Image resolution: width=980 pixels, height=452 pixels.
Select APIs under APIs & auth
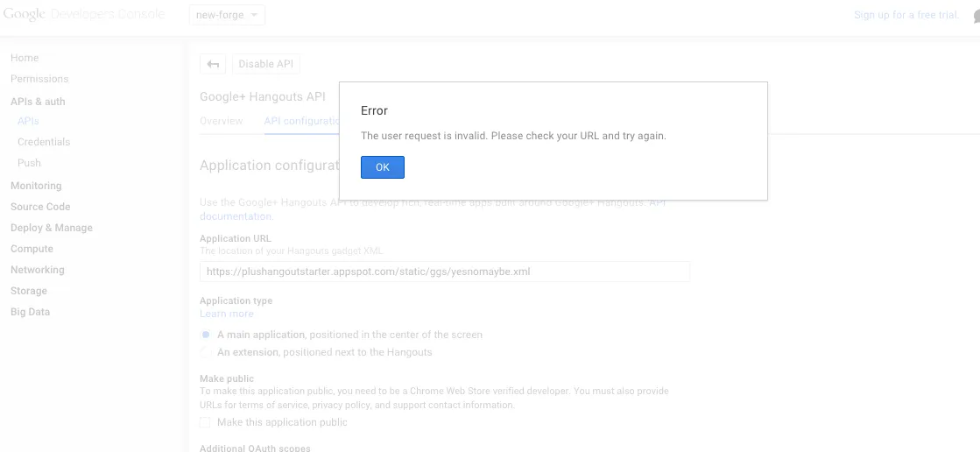tap(28, 121)
